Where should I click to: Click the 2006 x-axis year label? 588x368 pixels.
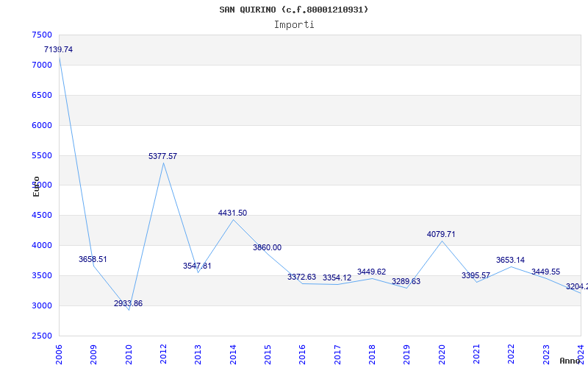(x=59, y=355)
